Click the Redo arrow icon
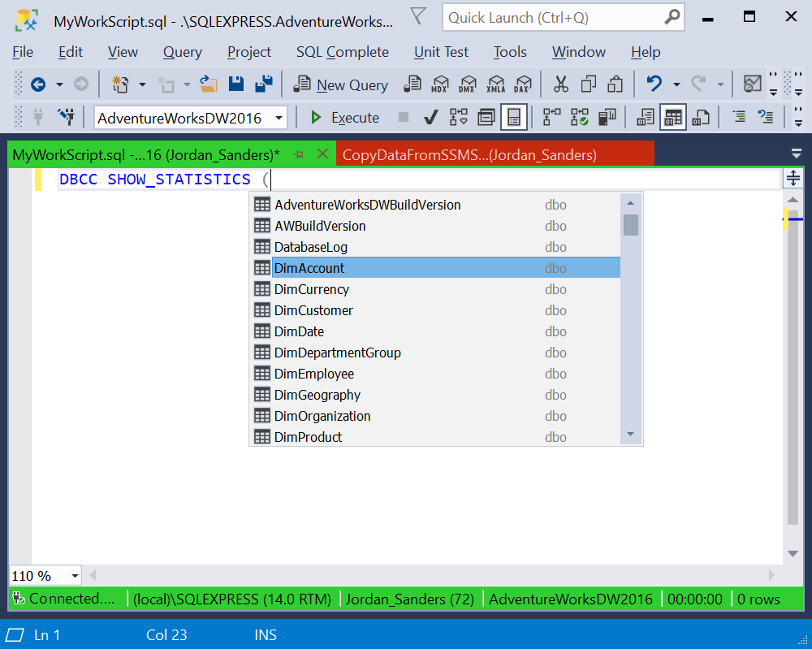Image resolution: width=812 pixels, height=649 pixels. [698, 84]
